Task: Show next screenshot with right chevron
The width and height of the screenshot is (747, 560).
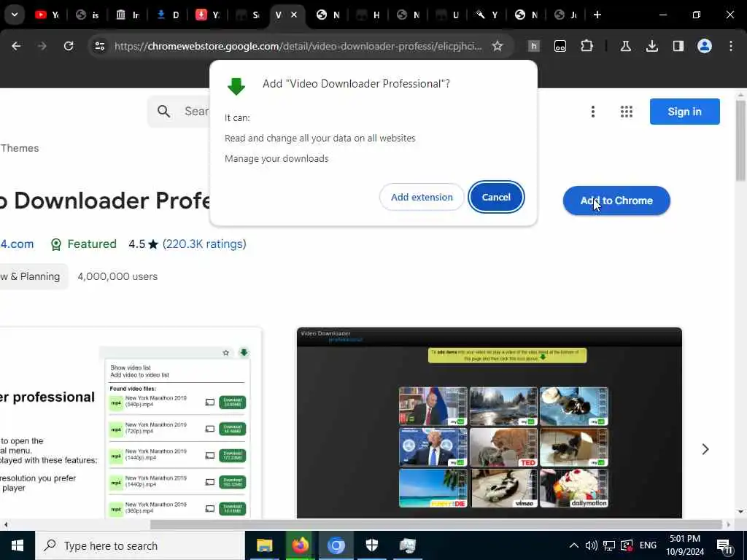Action: click(x=705, y=449)
